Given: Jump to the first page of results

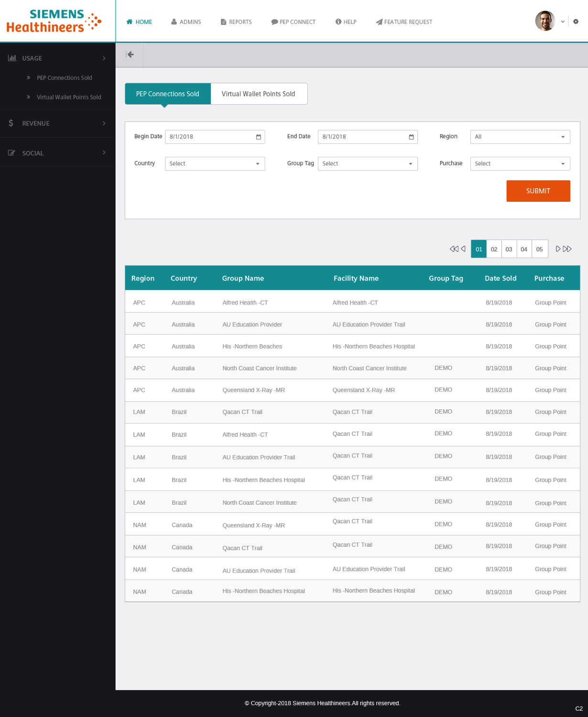Looking at the screenshot, I should click(453, 249).
